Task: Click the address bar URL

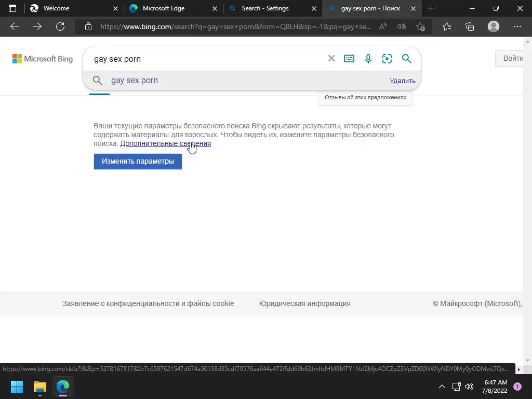Action: [235, 26]
